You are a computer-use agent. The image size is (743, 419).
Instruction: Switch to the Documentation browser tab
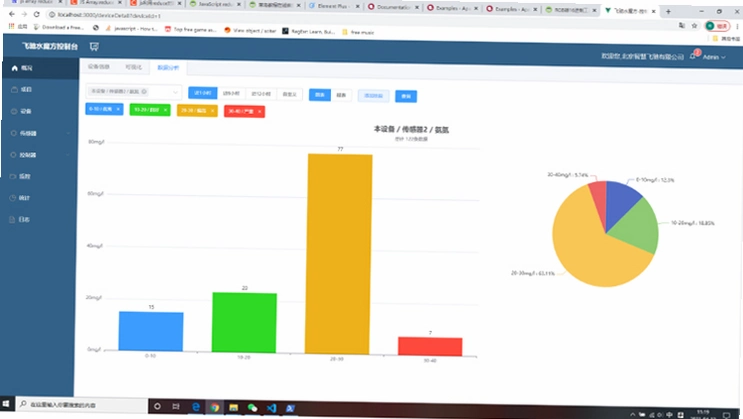point(393,7)
